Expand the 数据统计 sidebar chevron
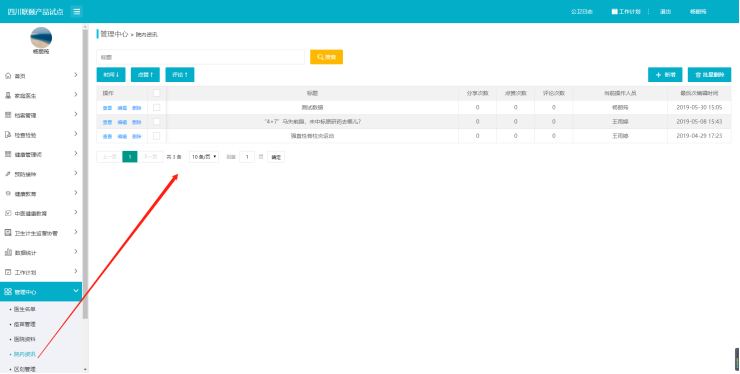 point(76,252)
